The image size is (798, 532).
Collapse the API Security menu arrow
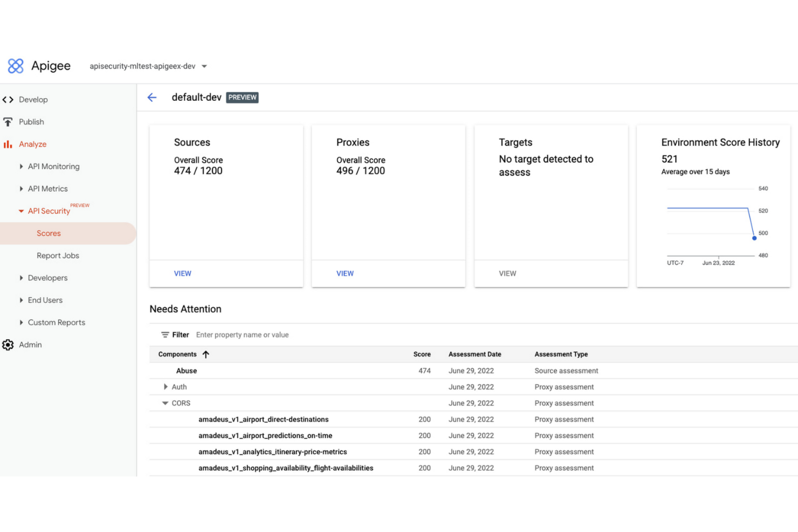(21, 211)
